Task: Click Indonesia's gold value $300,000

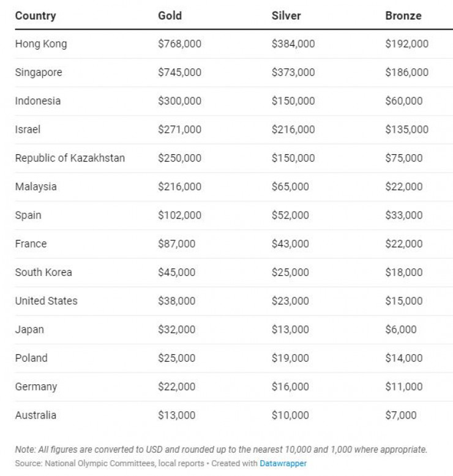Action: tap(179, 101)
